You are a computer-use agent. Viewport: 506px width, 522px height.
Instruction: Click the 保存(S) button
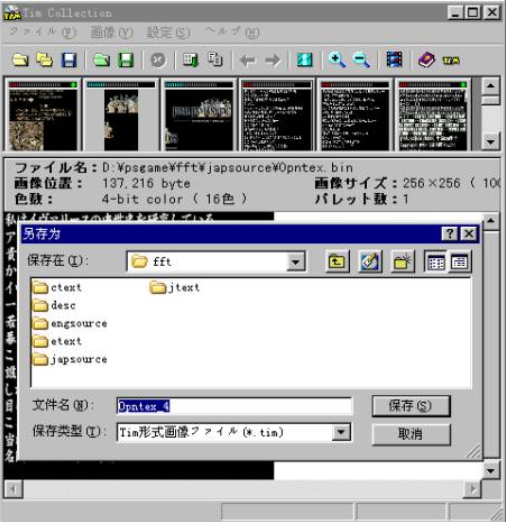click(411, 406)
